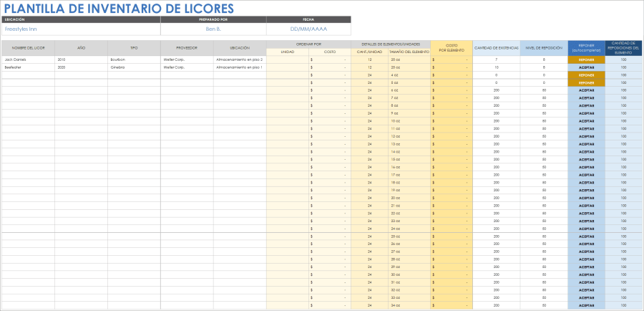
Task: Select the NIVEL DE REPOSICIÓN header
Action: point(544,48)
